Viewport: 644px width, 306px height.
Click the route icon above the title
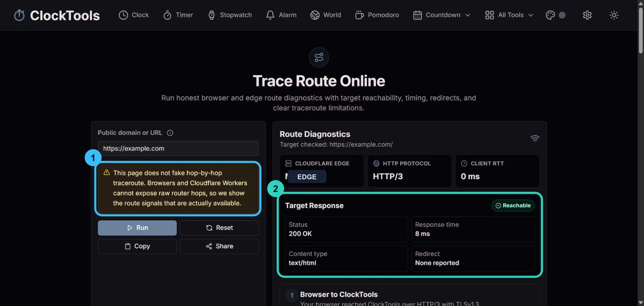(319, 57)
